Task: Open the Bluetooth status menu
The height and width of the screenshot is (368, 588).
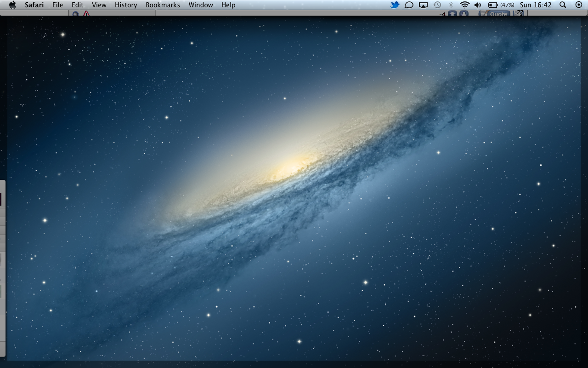Action: click(x=451, y=5)
